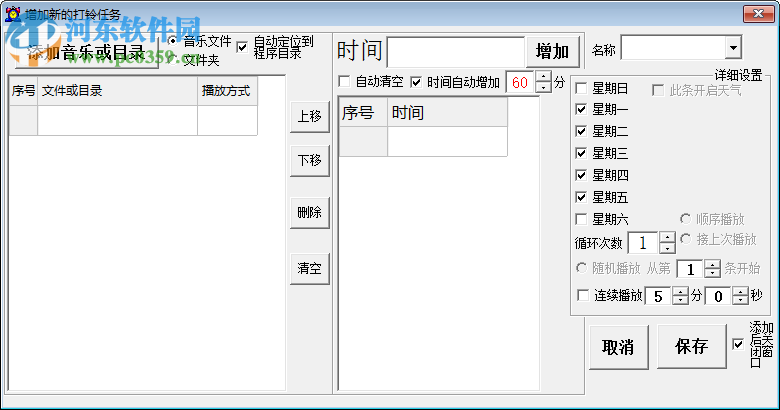The height and width of the screenshot is (410, 780).
Task: Click the 时间 column header in time list
Action: [447, 112]
